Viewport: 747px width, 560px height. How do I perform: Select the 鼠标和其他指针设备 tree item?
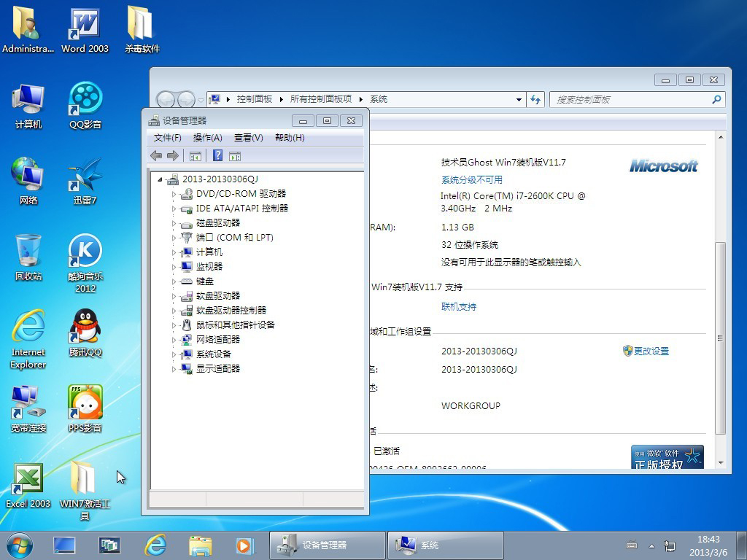pyautogui.click(x=236, y=324)
